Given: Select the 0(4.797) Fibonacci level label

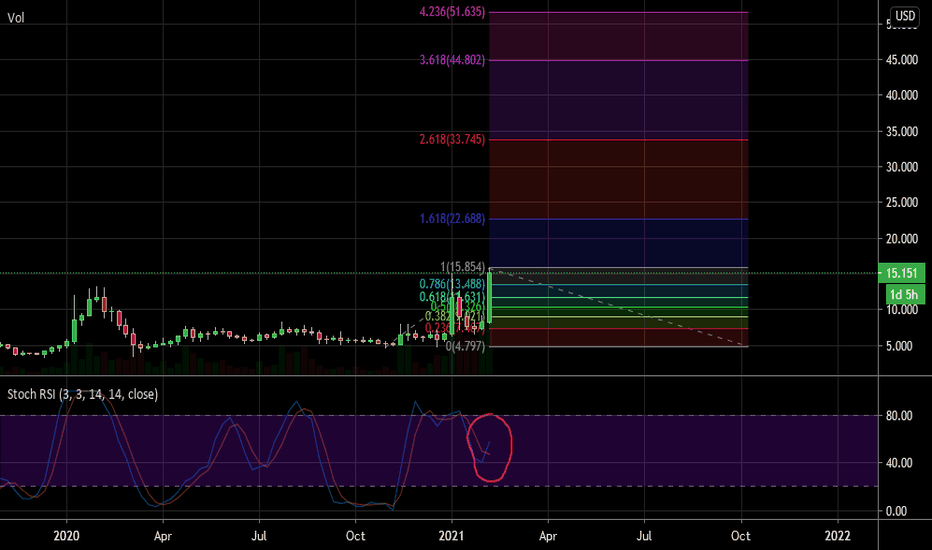Looking at the screenshot, I should pos(465,346).
